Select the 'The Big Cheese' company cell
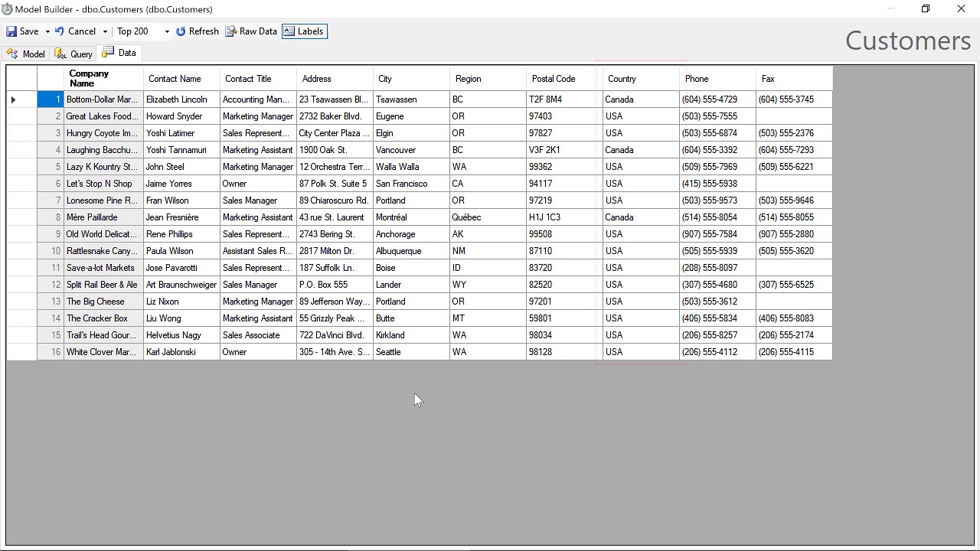980x551 pixels. pyautogui.click(x=103, y=302)
